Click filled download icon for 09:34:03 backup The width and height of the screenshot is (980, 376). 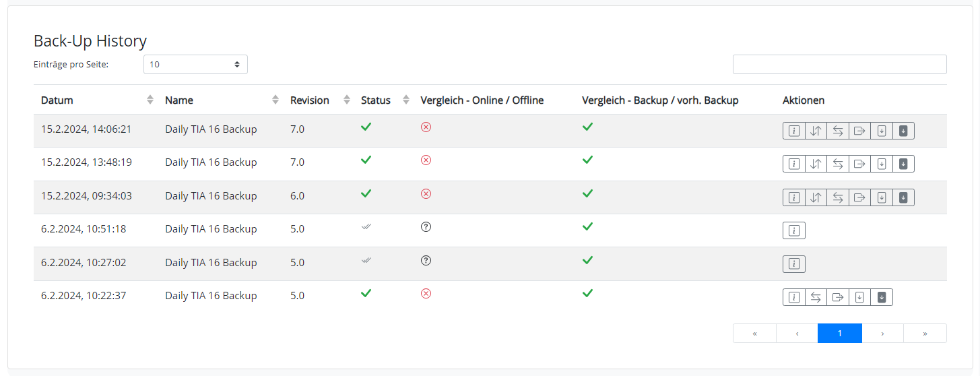903,197
